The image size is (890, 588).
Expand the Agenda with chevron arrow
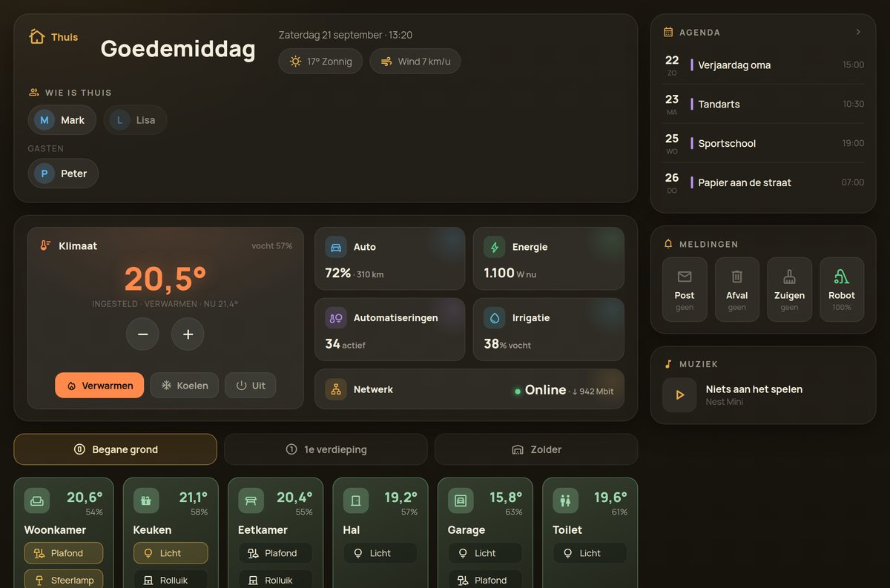point(858,32)
